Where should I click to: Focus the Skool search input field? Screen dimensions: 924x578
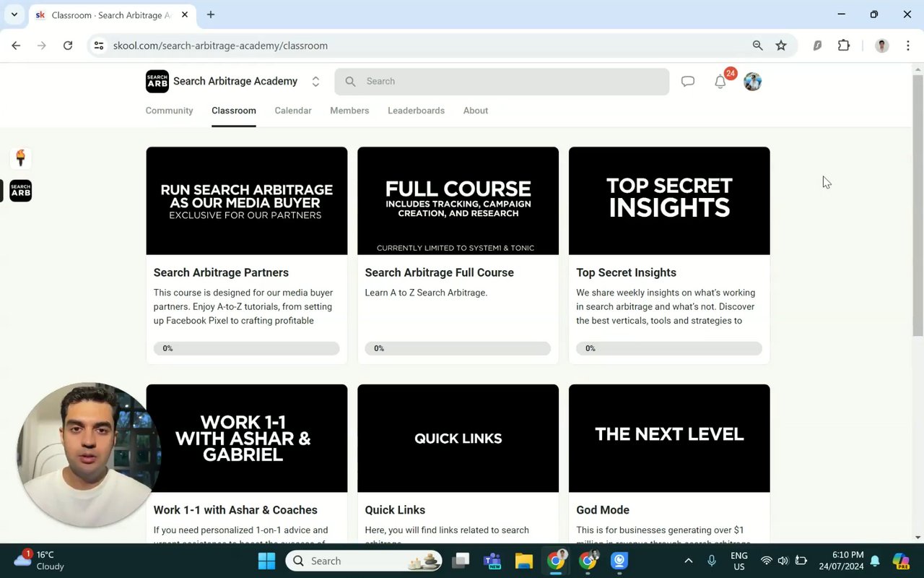tap(502, 82)
